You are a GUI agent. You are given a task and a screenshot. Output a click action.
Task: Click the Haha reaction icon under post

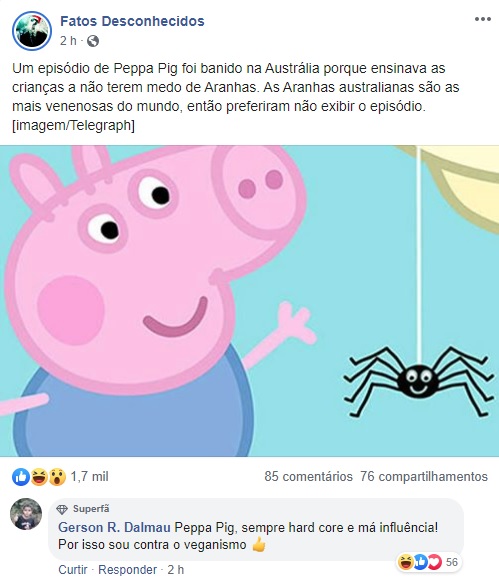pyautogui.click(x=39, y=477)
